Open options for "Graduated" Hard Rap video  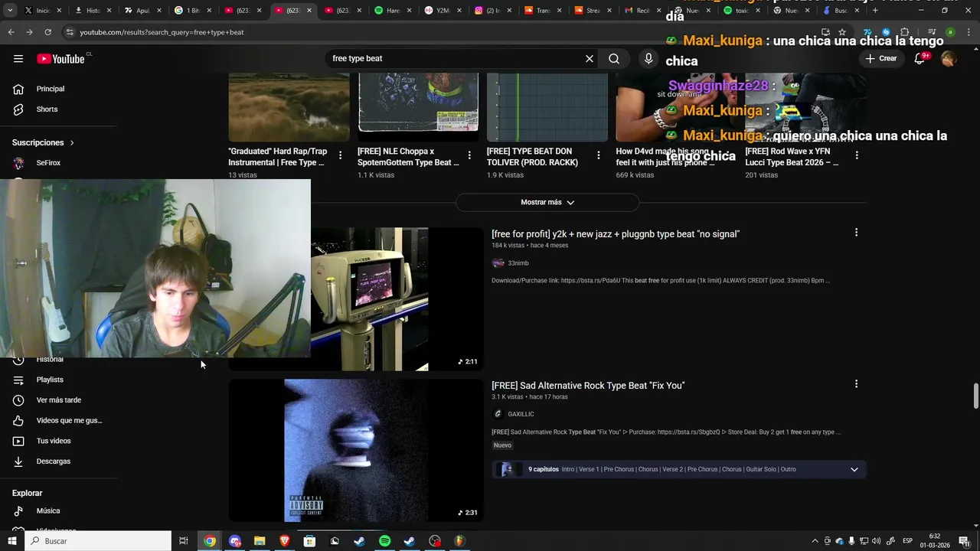coord(340,155)
